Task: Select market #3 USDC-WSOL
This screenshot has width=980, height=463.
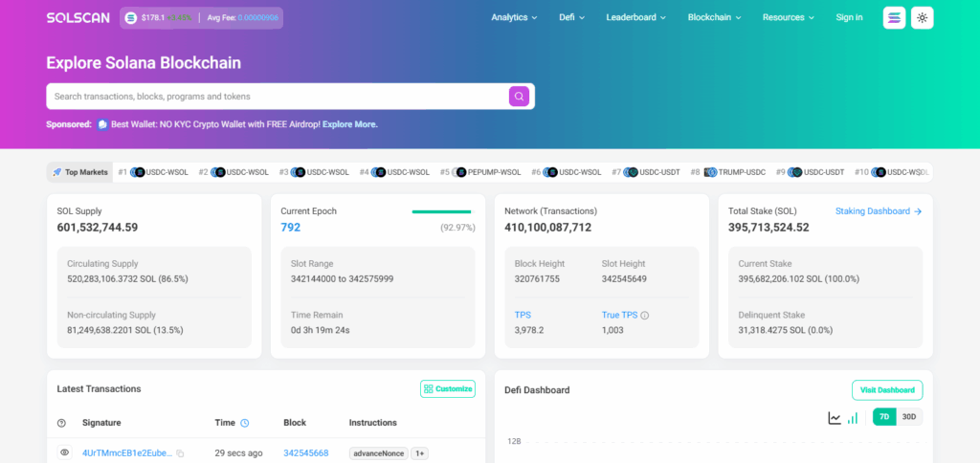Action: 314,172
